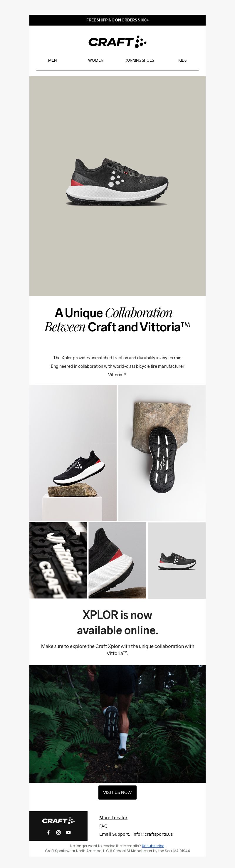The height and width of the screenshot is (868, 235).
Task: Open the Instagram icon in footer
Action: [58, 832]
